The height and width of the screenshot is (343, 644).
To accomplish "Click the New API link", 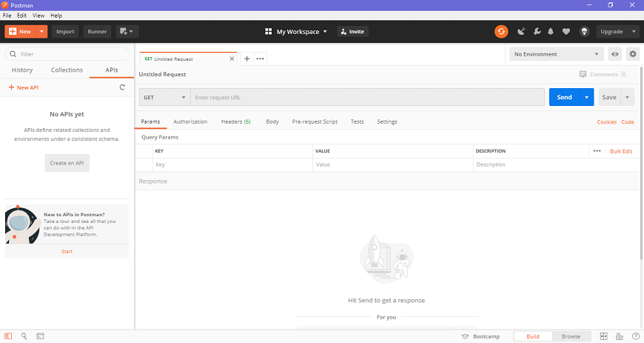I will pyautogui.click(x=24, y=87).
